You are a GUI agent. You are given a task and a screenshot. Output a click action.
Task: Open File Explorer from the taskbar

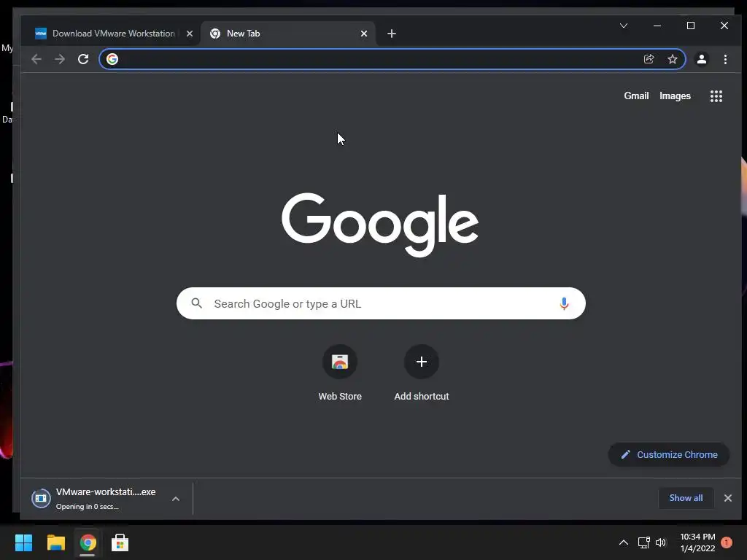[55, 542]
